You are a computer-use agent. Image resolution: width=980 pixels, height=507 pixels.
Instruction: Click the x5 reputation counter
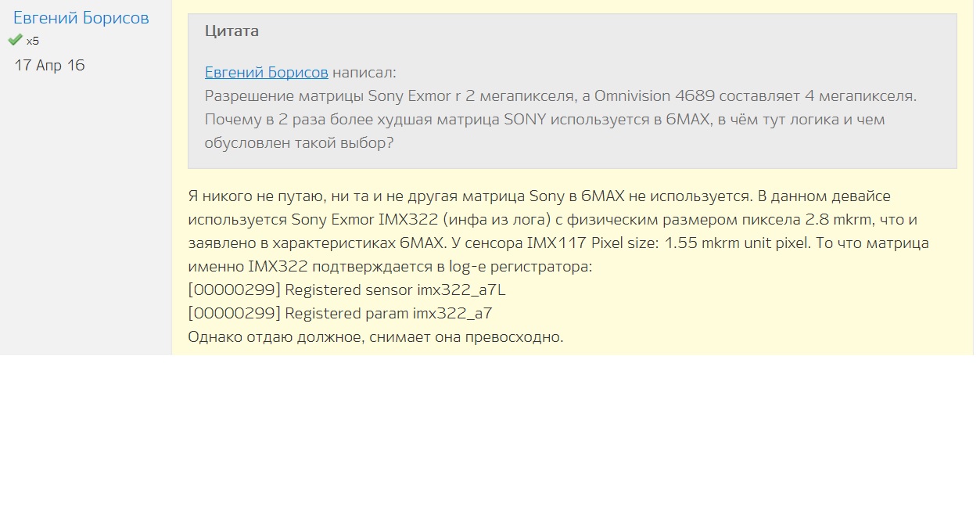tap(32, 41)
